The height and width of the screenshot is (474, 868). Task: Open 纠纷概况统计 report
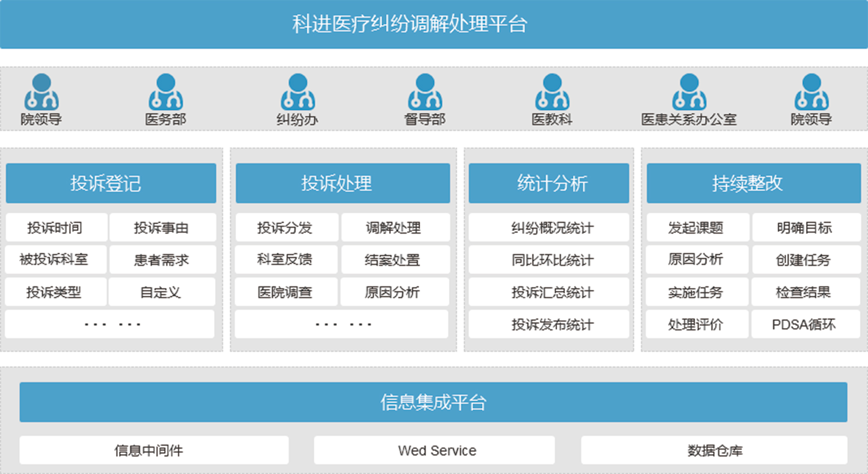pyautogui.click(x=548, y=227)
